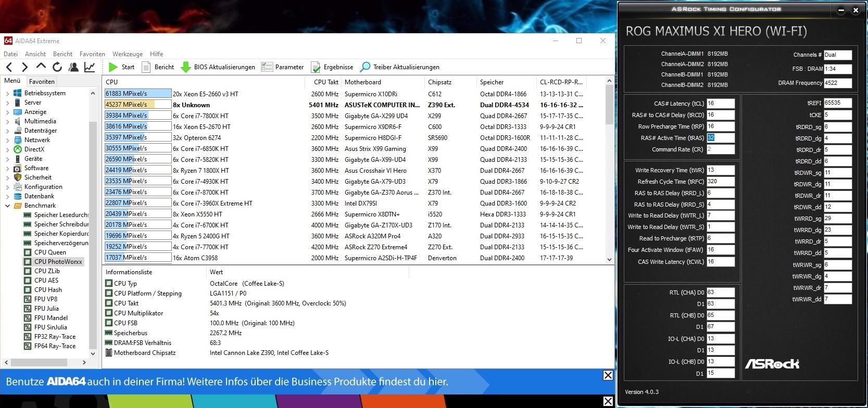Open the Werkzeuge menu
Image resolution: width=868 pixels, height=408 pixels.
(128, 54)
